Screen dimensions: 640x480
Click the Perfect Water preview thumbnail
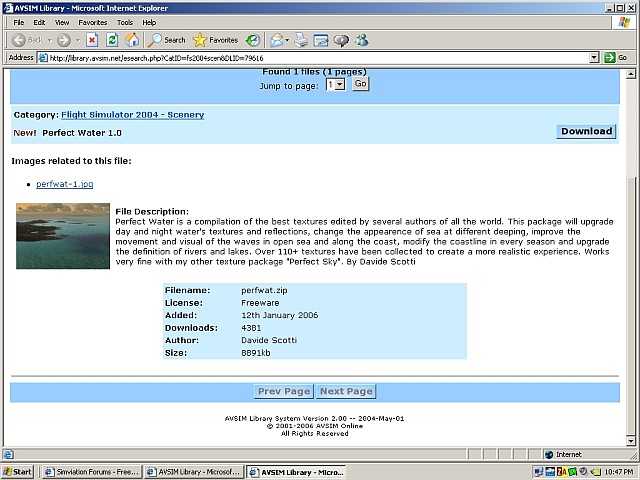[x=63, y=236]
